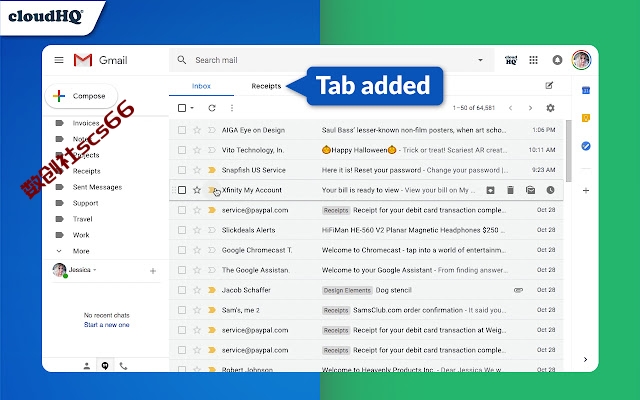This screenshot has width=640, height=400.
Task: Archive the Xfinity My Account email
Action: tap(490, 190)
